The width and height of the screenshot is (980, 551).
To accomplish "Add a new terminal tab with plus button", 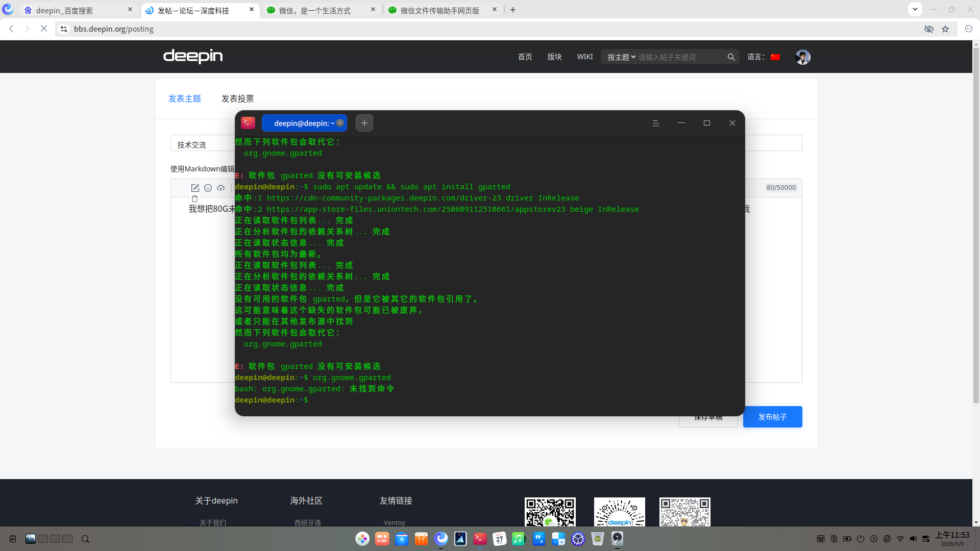I will coord(364,123).
